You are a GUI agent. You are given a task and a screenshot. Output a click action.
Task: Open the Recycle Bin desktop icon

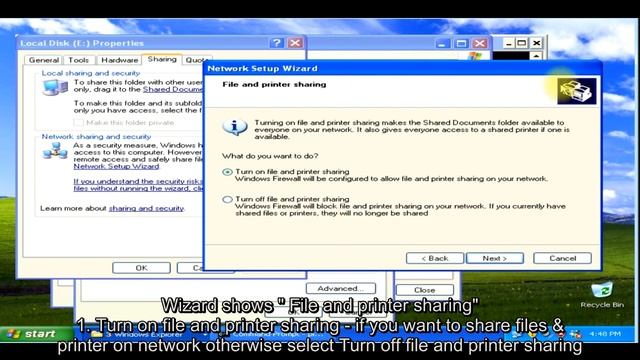(602, 295)
